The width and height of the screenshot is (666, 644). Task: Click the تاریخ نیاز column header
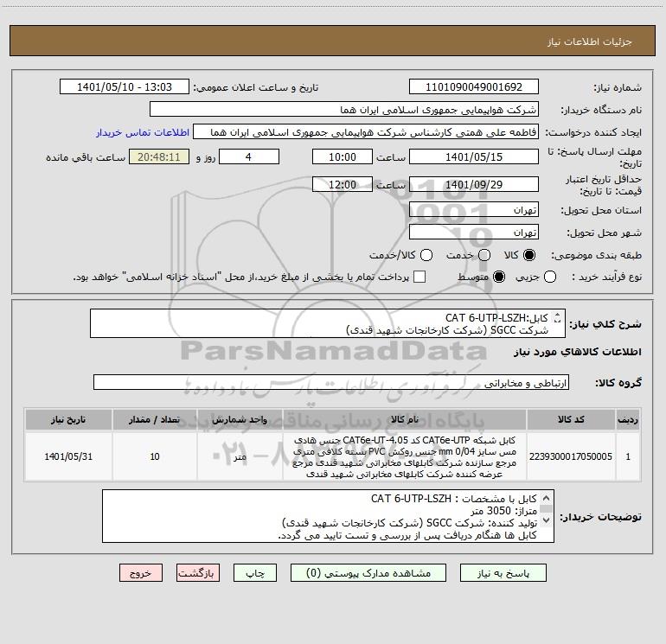pos(68,419)
